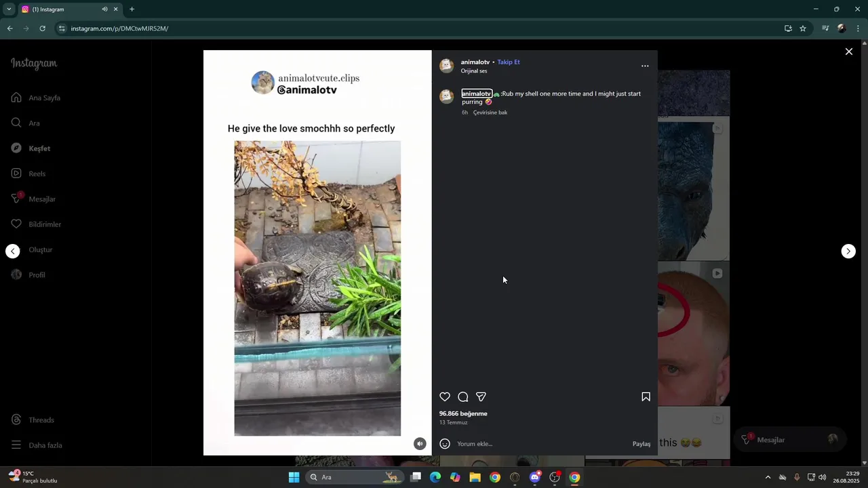Viewport: 868px width, 488px height.
Task: Click install app icon in address bar
Action: tap(788, 28)
